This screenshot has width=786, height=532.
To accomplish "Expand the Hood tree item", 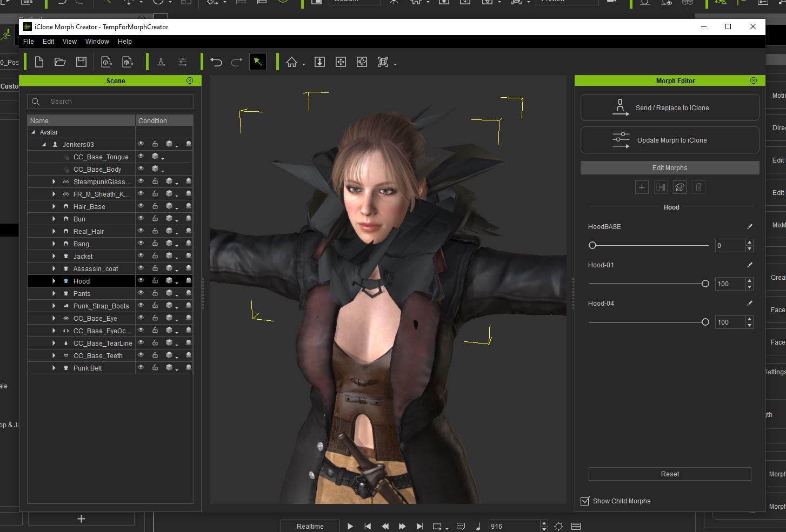I will [x=54, y=281].
